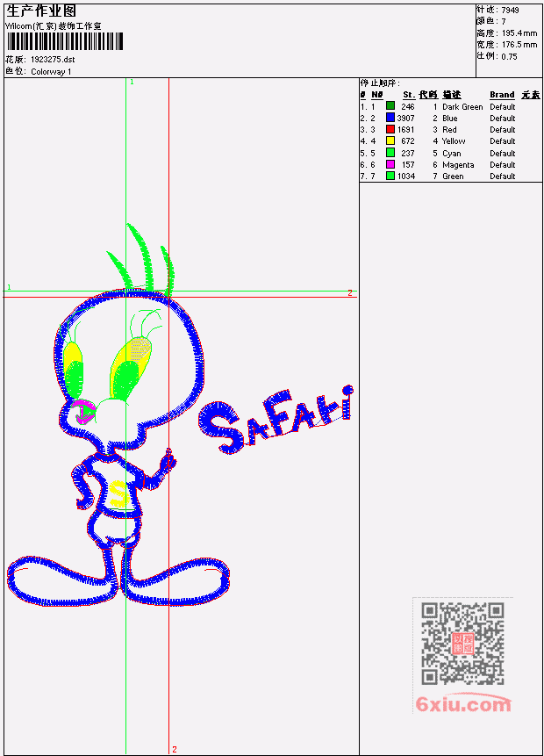
Task: Click the 'Dark Green' description text
Action: 462,106
